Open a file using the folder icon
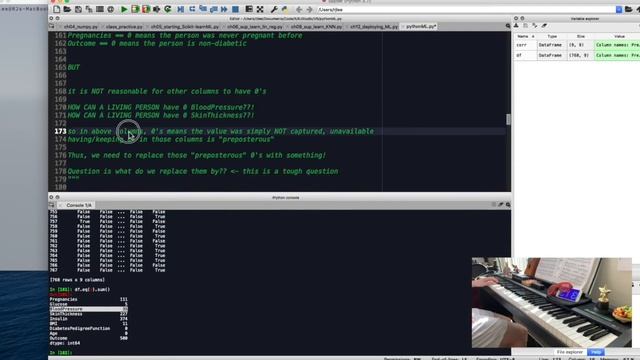This screenshot has width=640, height=360. point(67,9)
